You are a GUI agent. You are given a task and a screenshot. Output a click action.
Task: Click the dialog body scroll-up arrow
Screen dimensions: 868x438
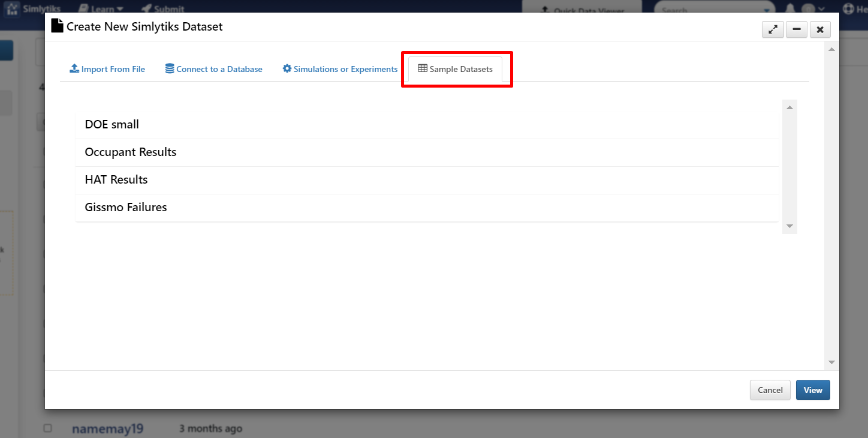tap(831, 49)
